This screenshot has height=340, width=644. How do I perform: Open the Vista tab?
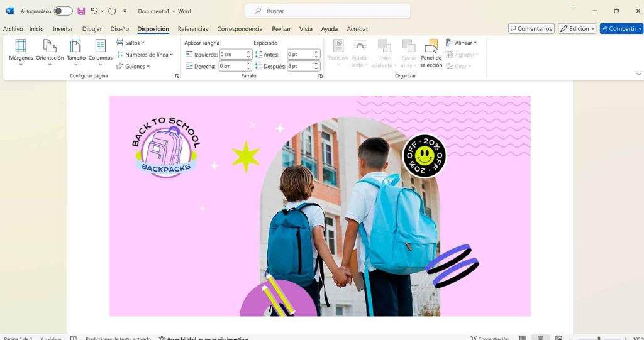pos(306,29)
